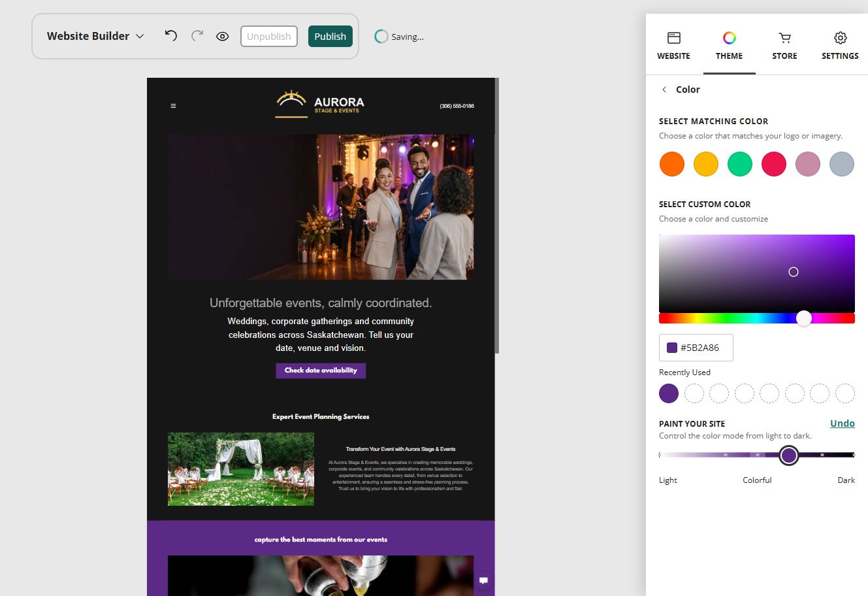Publish the website
868x596 pixels.
(330, 37)
